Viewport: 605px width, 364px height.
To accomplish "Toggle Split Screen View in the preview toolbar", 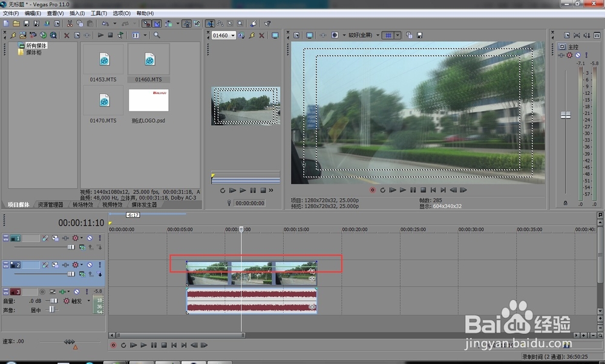I will click(x=335, y=35).
